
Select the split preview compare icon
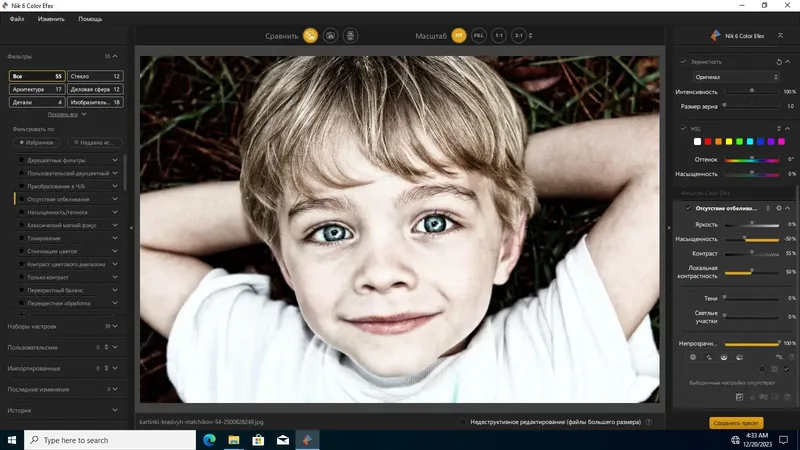click(330, 36)
